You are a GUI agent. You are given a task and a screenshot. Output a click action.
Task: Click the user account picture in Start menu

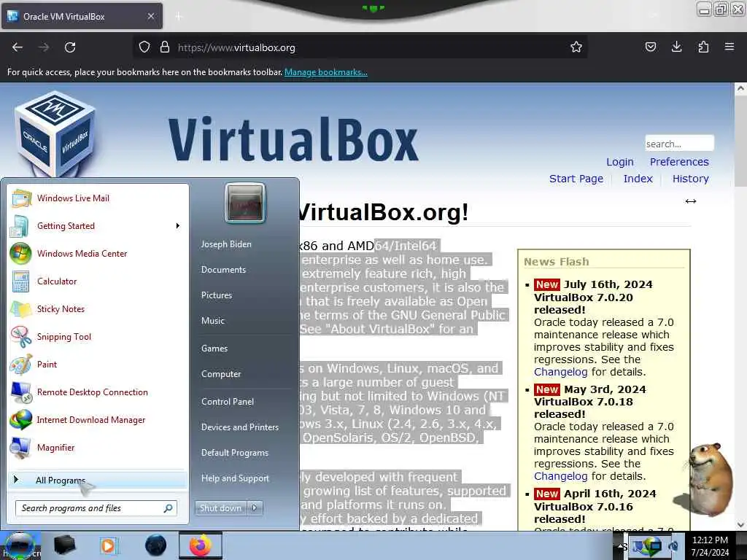245,203
